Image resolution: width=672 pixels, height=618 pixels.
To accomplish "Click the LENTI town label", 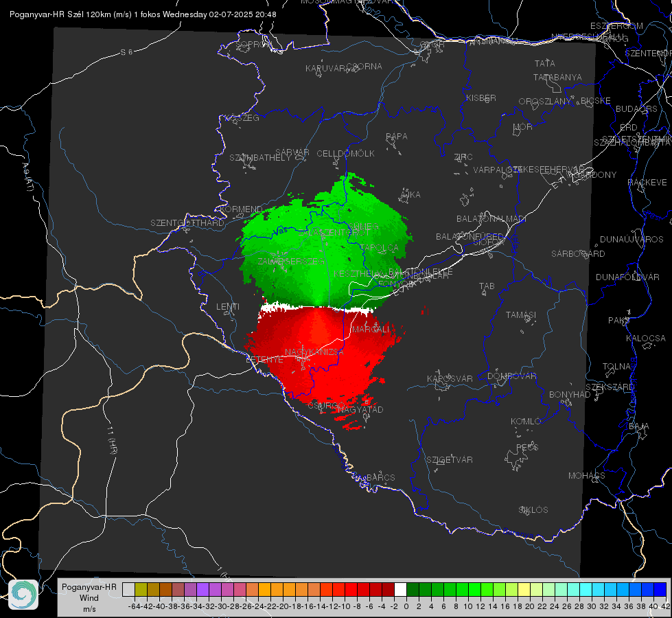I will [x=228, y=307].
